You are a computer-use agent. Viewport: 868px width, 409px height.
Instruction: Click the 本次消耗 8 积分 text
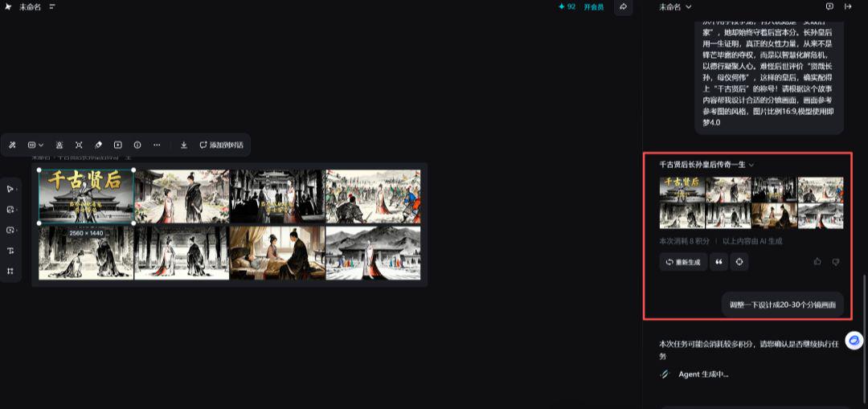tap(683, 241)
